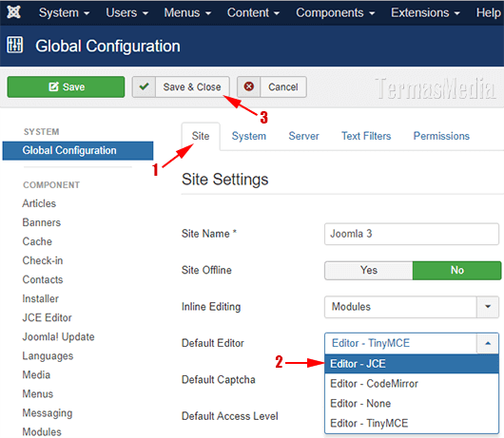Open Messaging component settings
The width and height of the screenshot is (504, 438).
pyautogui.click(x=48, y=413)
